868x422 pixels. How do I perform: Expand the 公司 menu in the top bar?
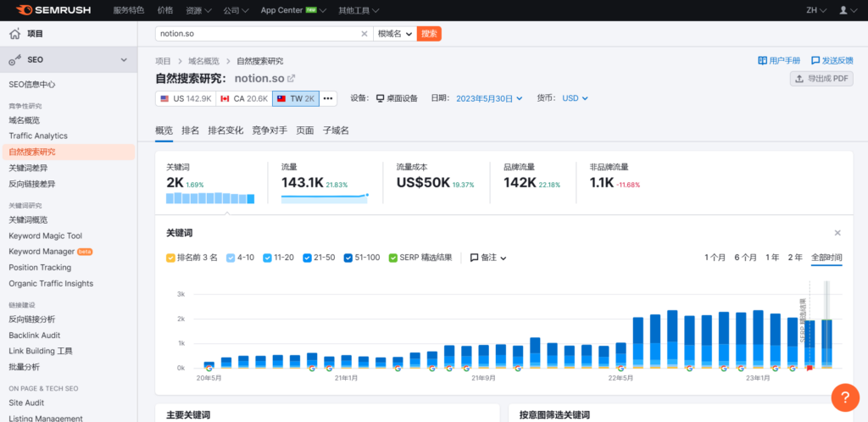[x=236, y=10]
